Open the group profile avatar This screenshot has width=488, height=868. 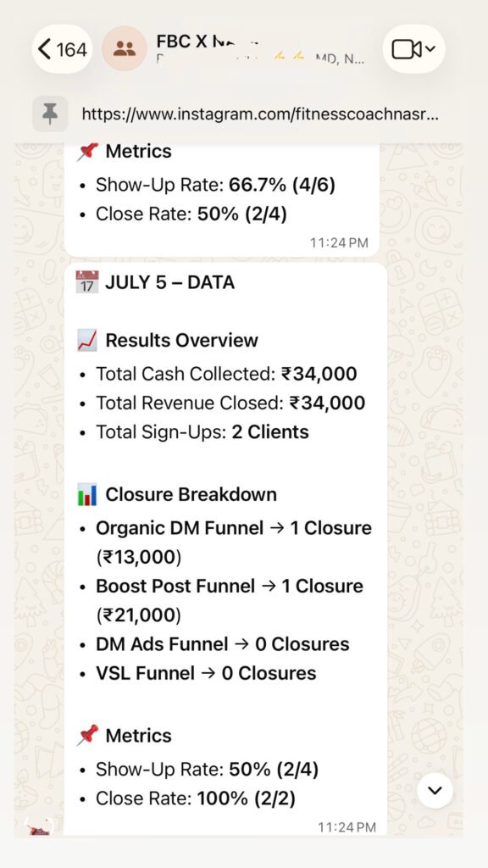coord(125,48)
